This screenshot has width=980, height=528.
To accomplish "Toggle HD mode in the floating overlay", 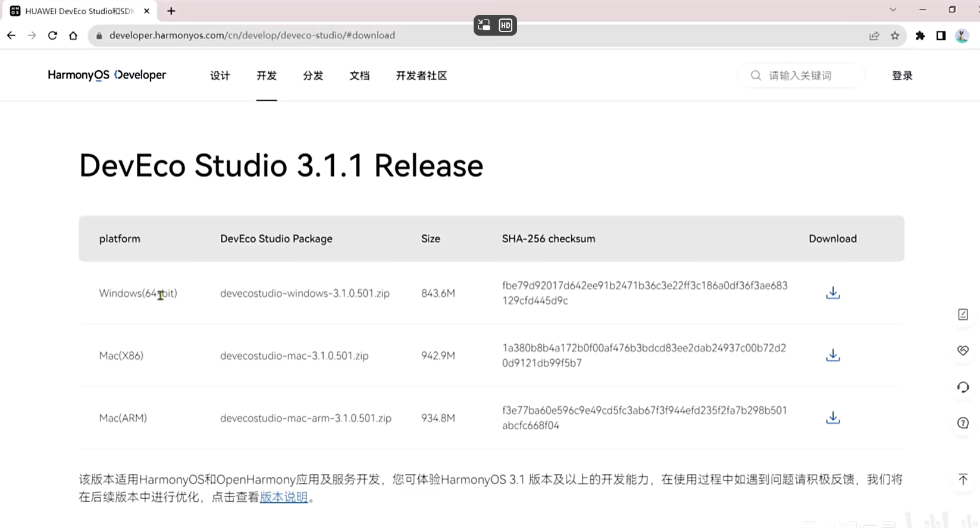I will coord(505,26).
